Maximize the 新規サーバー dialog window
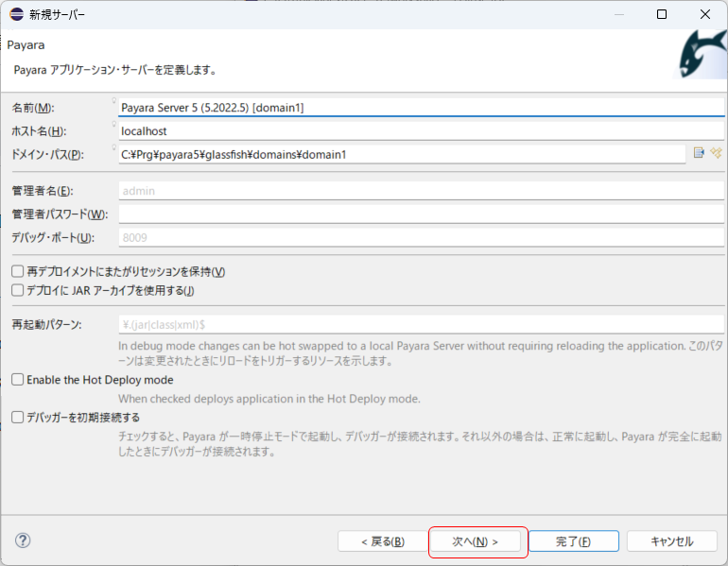 pyautogui.click(x=662, y=14)
